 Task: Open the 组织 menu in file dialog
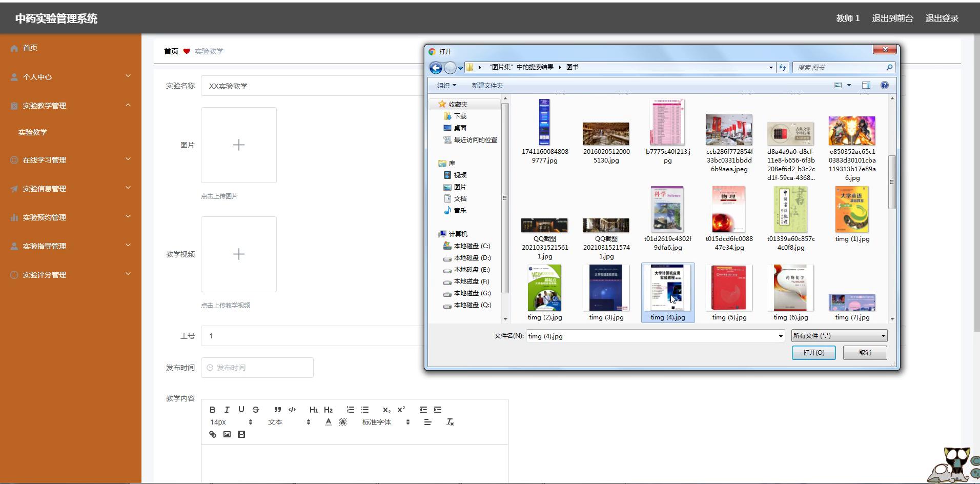(x=446, y=86)
